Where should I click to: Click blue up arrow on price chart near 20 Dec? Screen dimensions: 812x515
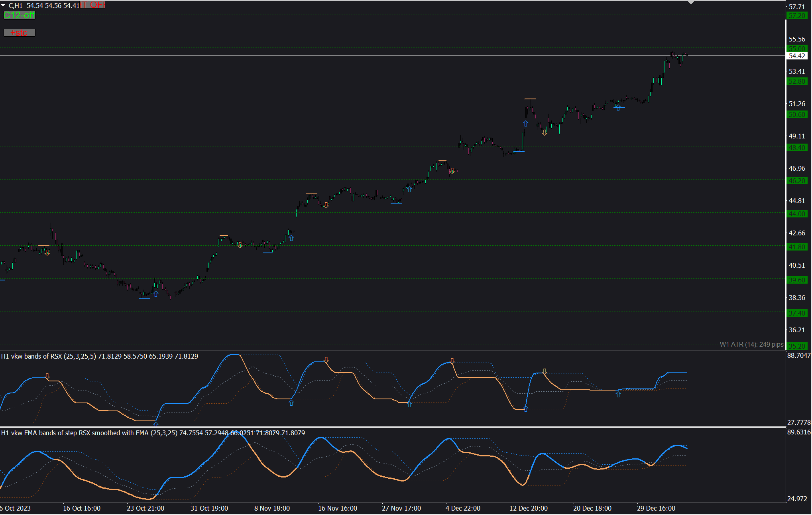[x=618, y=107]
